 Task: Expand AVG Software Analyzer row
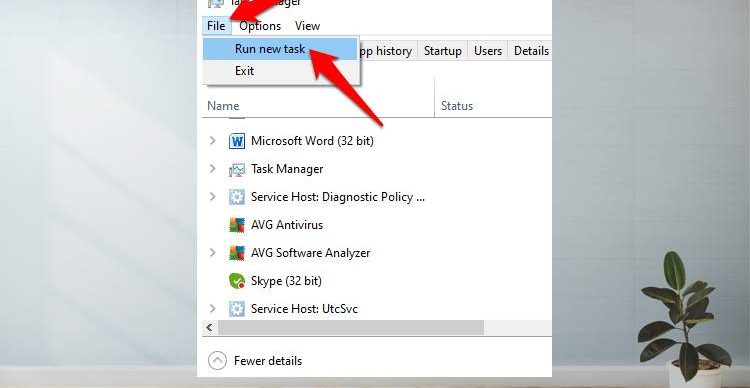(x=212, y=253)
